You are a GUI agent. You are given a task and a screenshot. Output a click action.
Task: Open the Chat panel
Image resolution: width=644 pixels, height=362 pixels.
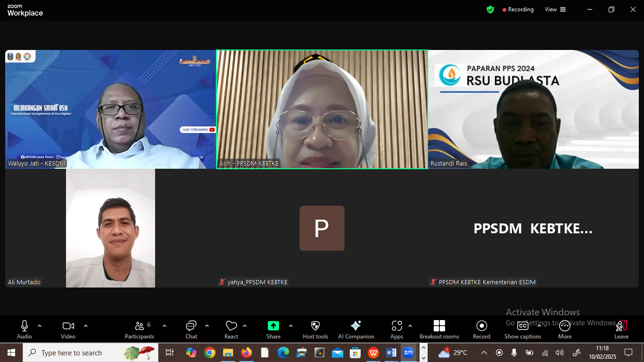coord(191,329)
